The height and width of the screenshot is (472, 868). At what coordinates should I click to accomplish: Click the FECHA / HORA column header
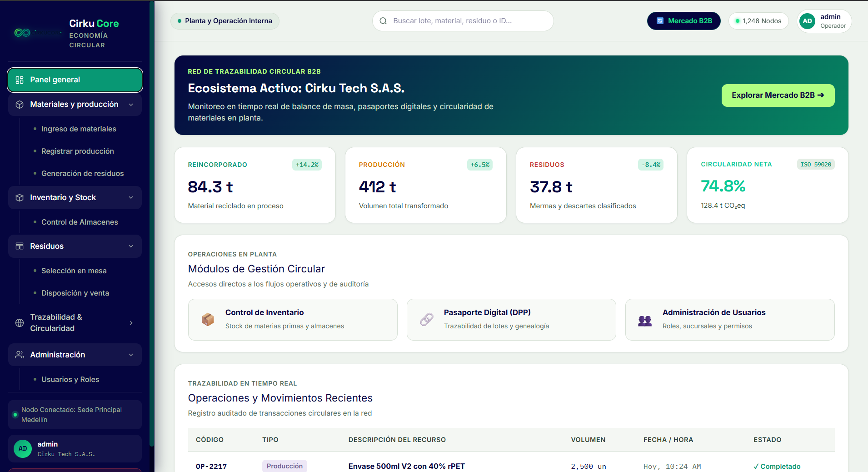point(668,440)
